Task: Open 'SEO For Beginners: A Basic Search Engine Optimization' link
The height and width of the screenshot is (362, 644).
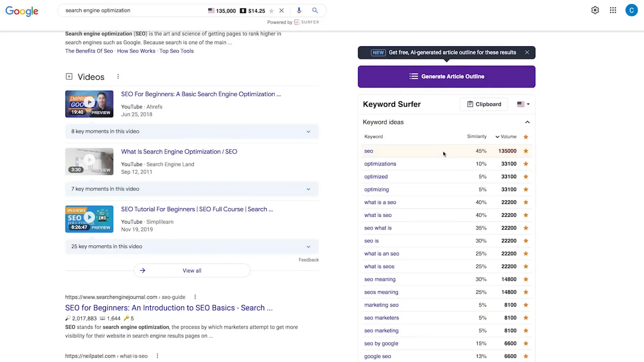Action: [201, 94]
